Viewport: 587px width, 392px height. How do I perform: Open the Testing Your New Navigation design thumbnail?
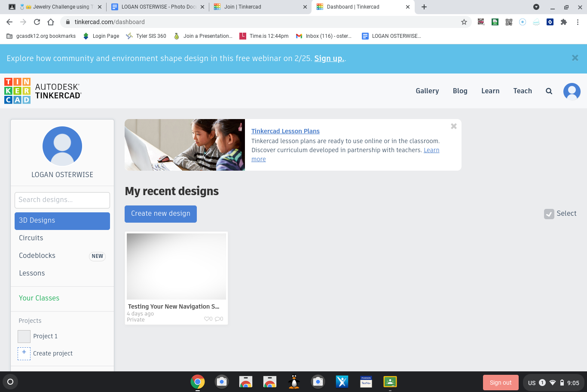(x=176, y=266)
